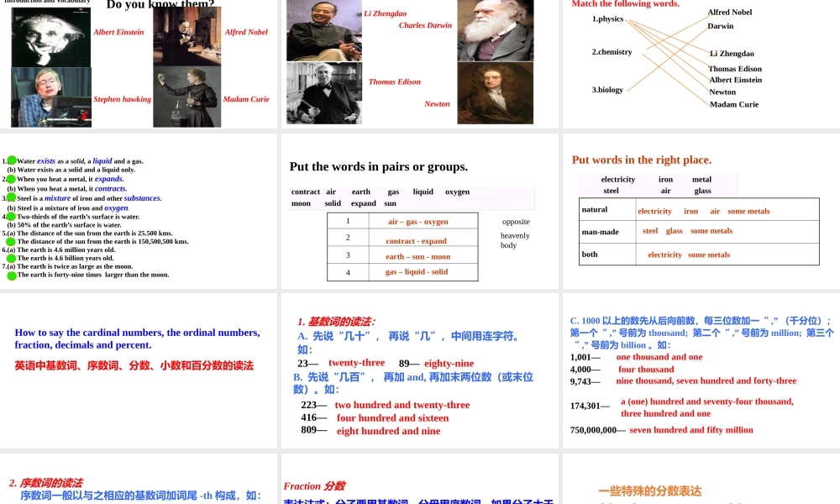Click the 'opposite' label beside the table
The height and width of the screenshot is (504, 840).
(x=516, y=222)
